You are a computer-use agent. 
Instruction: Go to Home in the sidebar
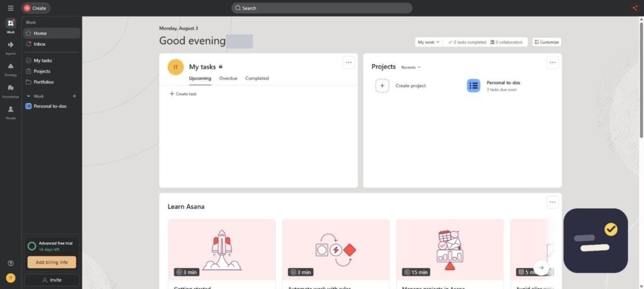pos(52,33)
